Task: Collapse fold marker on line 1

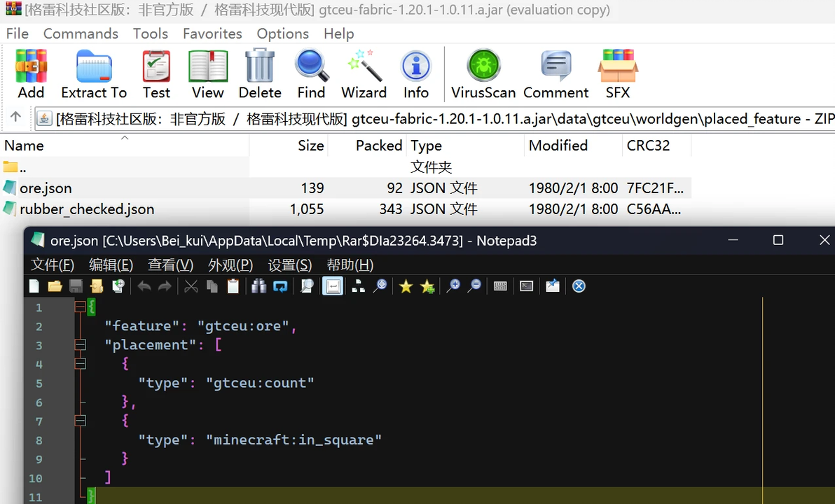Action: pyautogui.click(x=80, y=307)
